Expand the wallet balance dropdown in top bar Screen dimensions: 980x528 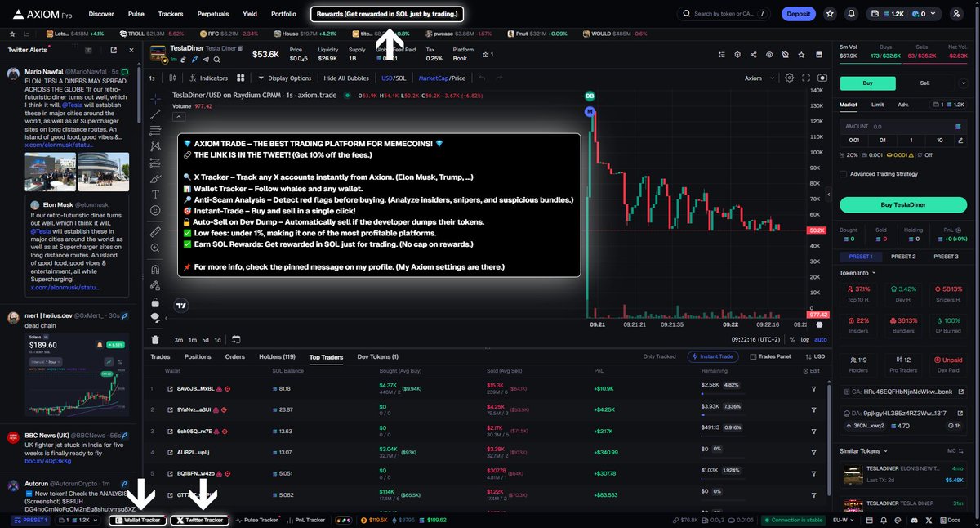[934, 14]
